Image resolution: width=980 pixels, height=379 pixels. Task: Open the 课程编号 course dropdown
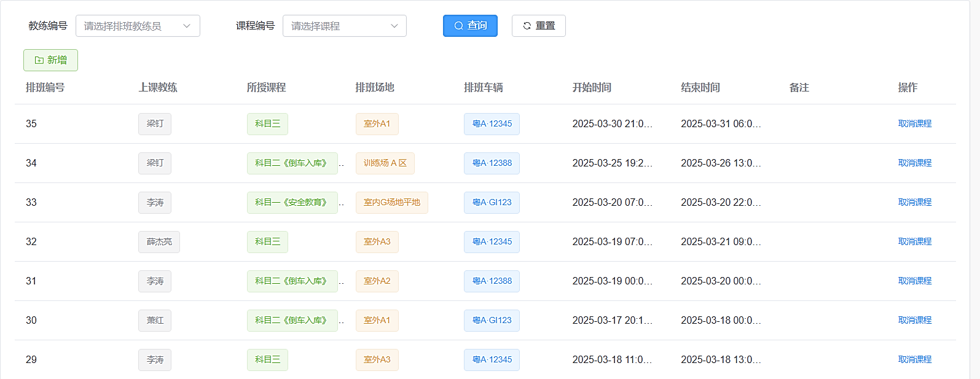(344, 26)
